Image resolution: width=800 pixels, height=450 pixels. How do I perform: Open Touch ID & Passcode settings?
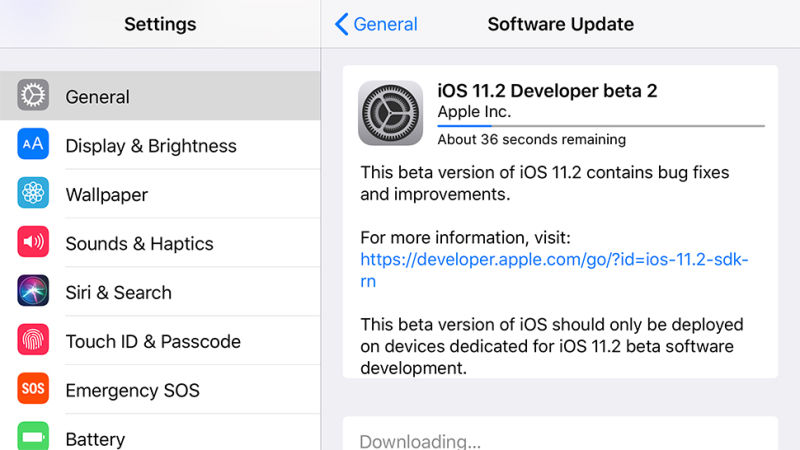click(x=160, y=341)
